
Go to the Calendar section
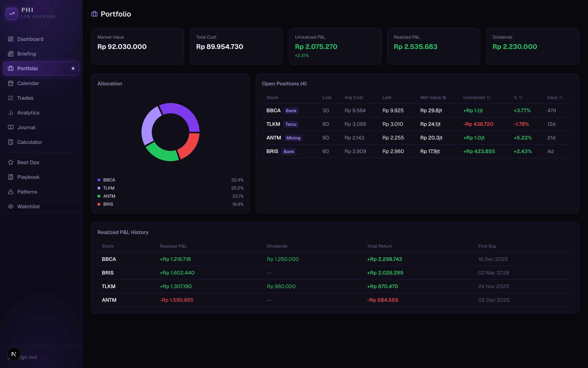coord(41,83)
